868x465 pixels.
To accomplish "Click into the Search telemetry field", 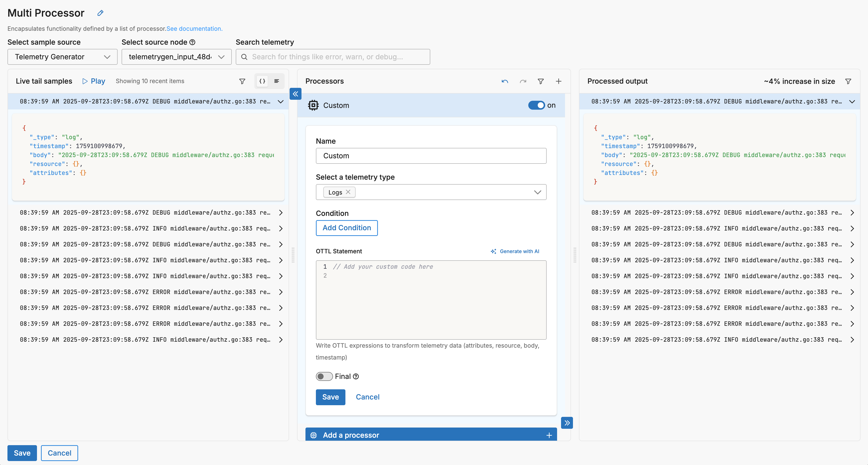I will point(333,57).
